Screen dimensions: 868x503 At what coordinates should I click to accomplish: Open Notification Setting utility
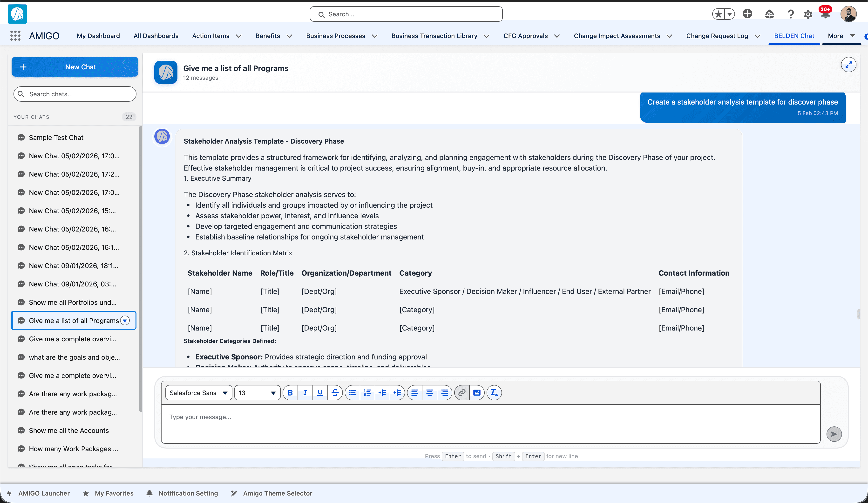(x=182, y=493)
